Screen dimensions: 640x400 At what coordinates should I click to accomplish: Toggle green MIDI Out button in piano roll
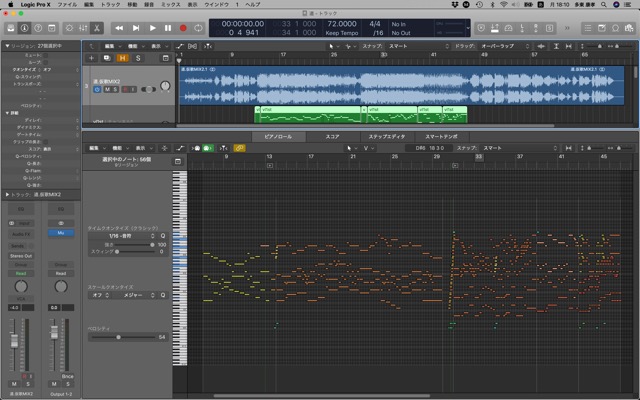coord(208,148)
